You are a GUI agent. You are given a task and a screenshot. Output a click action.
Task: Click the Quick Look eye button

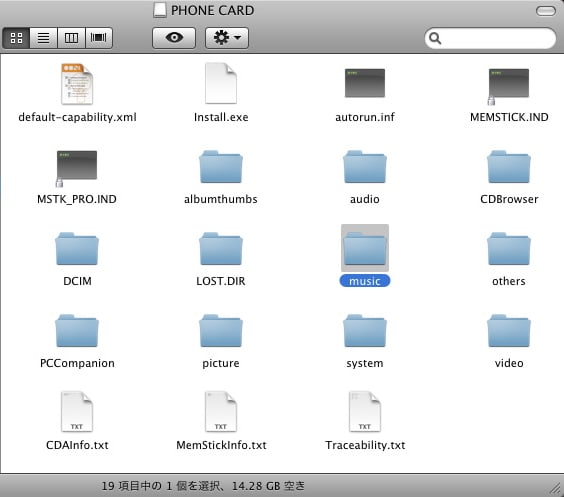coord(174,38)
